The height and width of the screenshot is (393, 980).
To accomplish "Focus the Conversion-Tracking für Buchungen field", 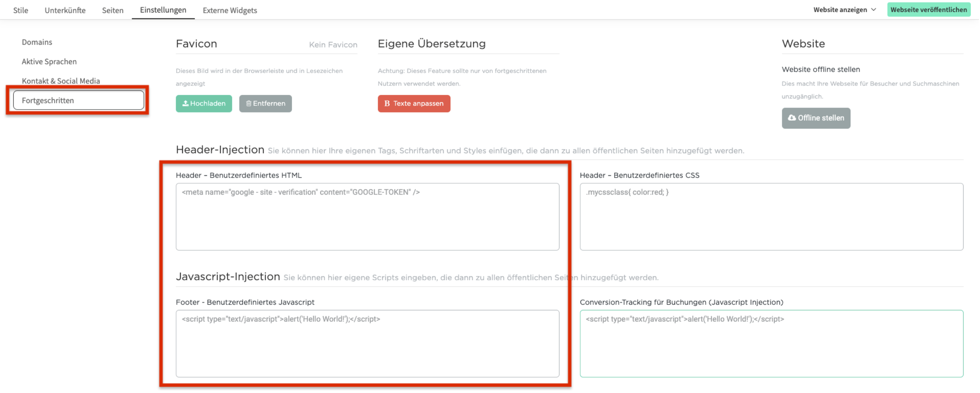I will click(x=771, y=344).
